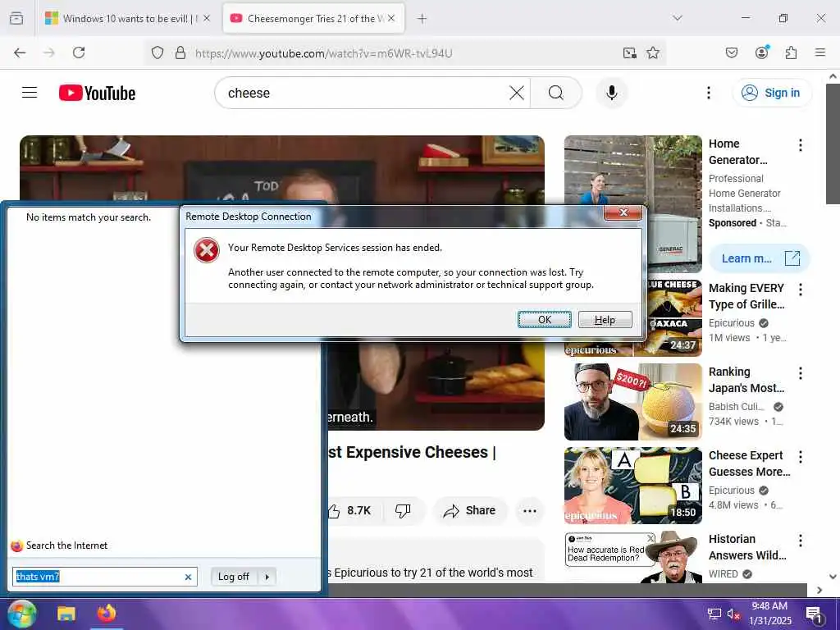Open options for Cheese Expert video
840x630 pixels.
pos(801,457)
